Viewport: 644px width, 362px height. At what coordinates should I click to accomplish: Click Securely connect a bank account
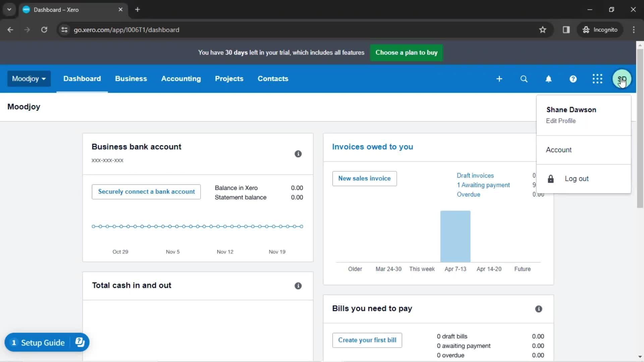point(146,192)
